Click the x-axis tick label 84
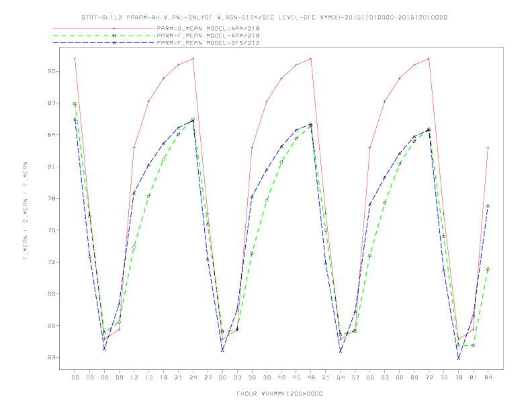532x411 pixels. 488,377
